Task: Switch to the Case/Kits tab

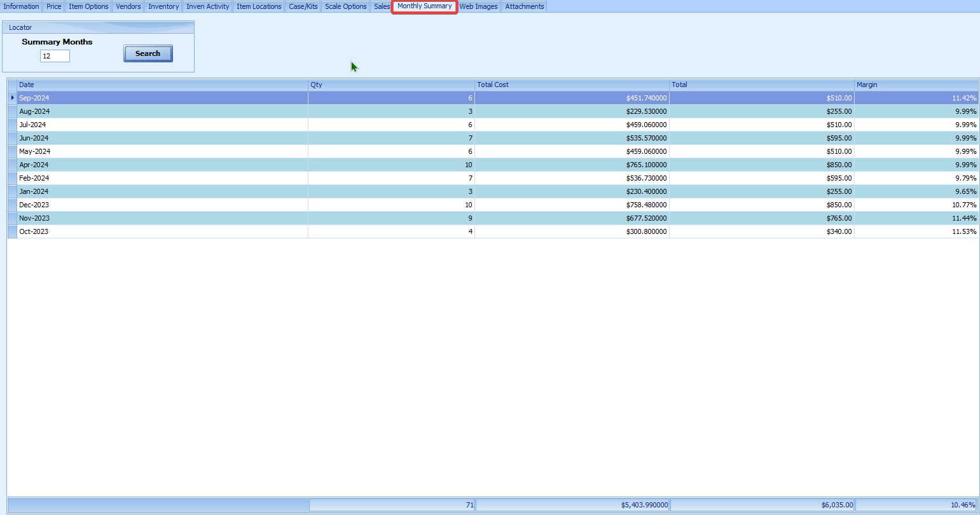Action: [303, 6]
